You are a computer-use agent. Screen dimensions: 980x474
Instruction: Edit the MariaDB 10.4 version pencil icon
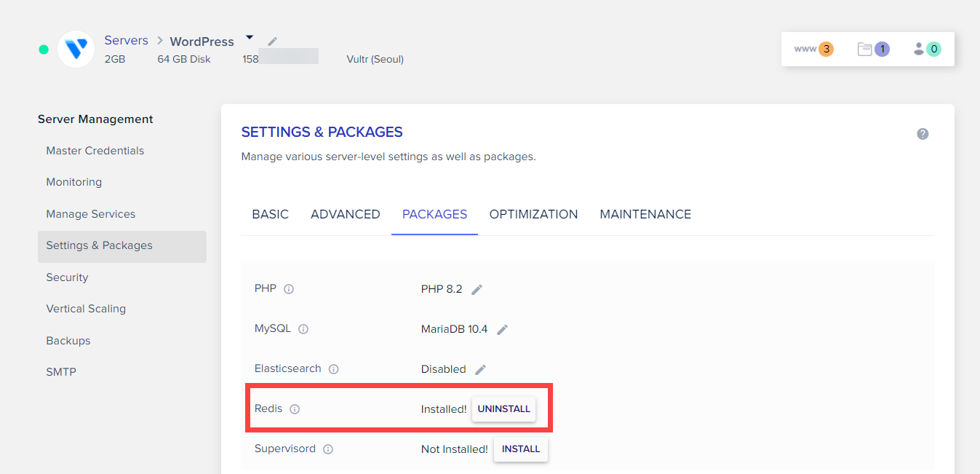click(x=502, y=329)
